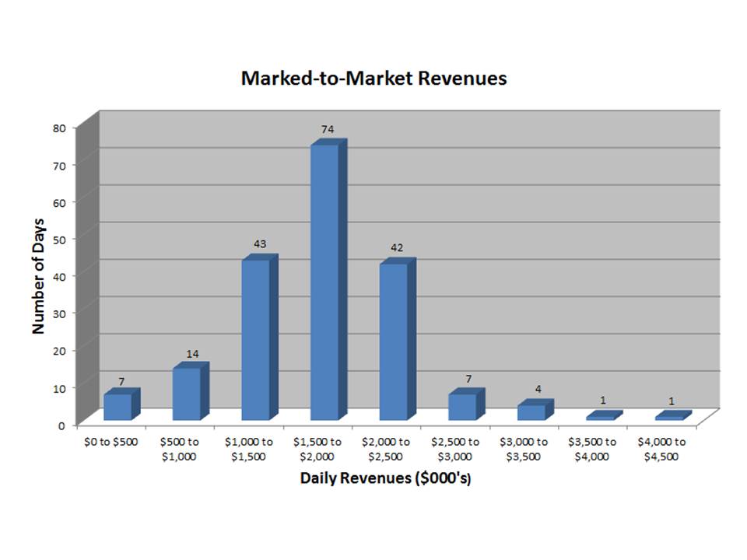
Task: Click the data label showing 14
Action: (x=191, y=354)
